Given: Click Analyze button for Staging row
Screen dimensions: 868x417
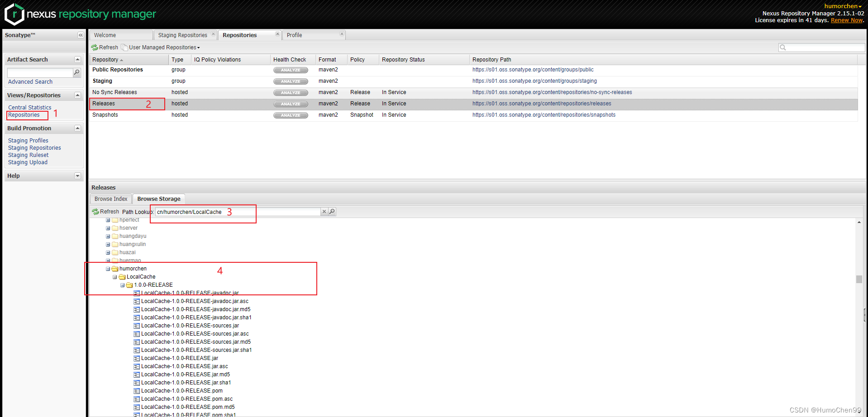Looking at the screenshot, I should (291, 81).
